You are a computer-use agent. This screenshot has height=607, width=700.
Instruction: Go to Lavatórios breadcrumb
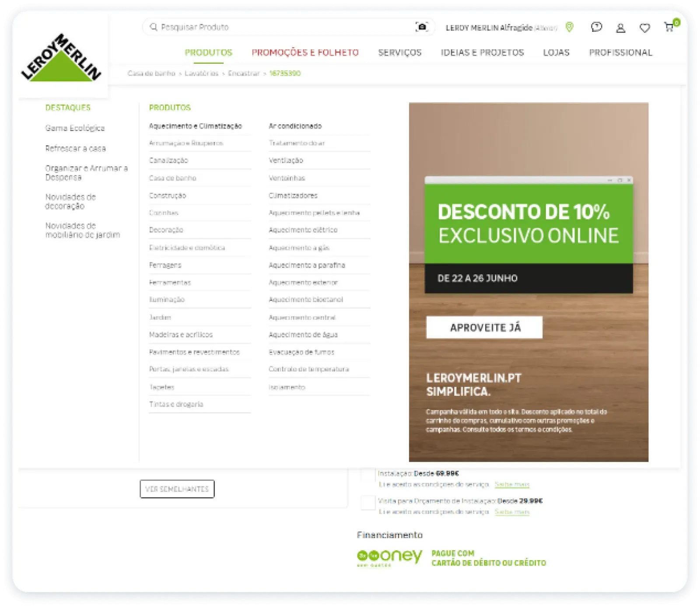click(201, 73)
